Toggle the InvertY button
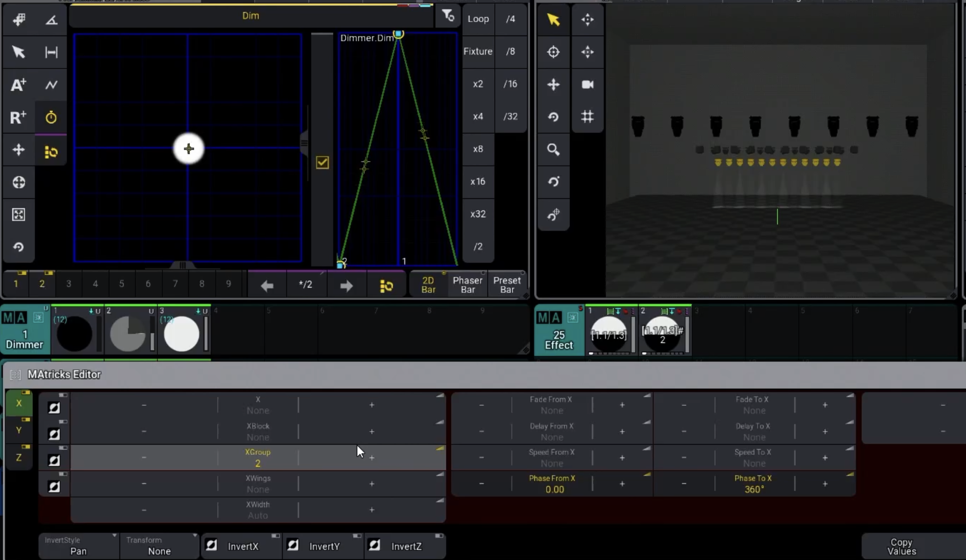 point(323,546)
